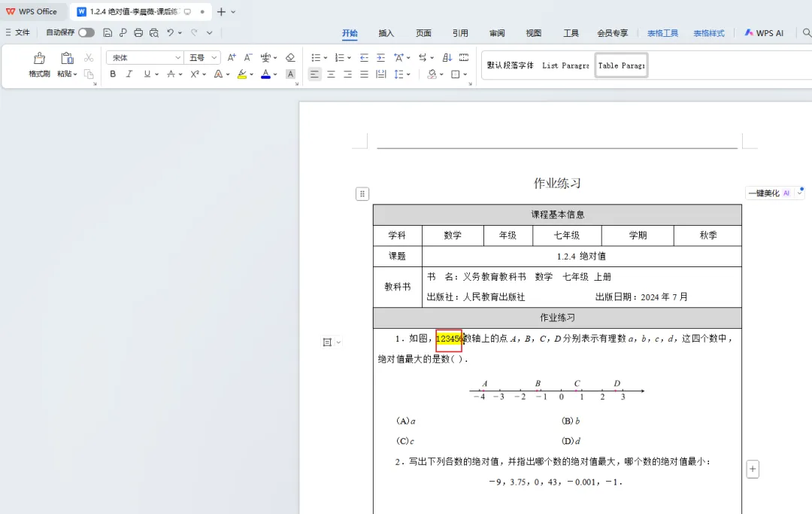Image resolution: width=812 pixels, height=514 pixels.
Task: Select Justify paragraph alignment
Action: click(364, 74)
